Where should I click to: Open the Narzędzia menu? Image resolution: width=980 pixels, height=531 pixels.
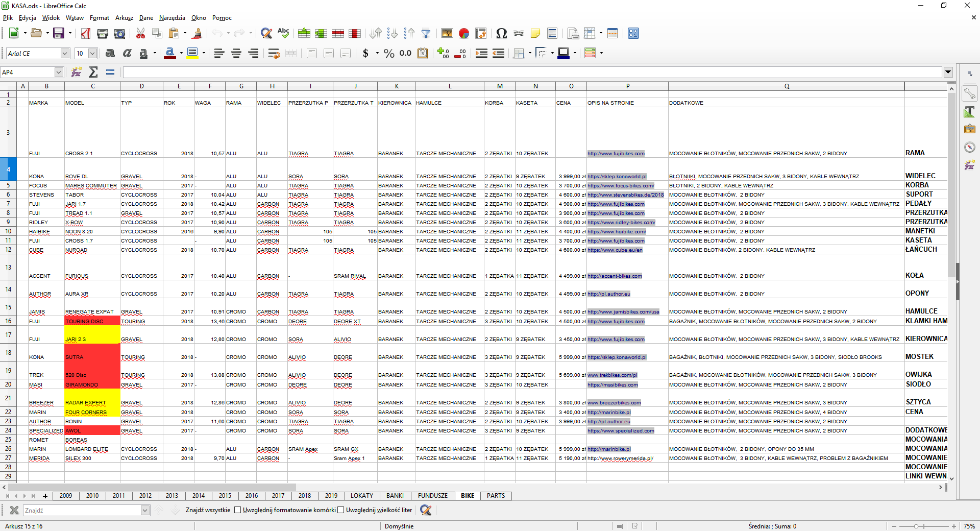(x=172, y=18)
